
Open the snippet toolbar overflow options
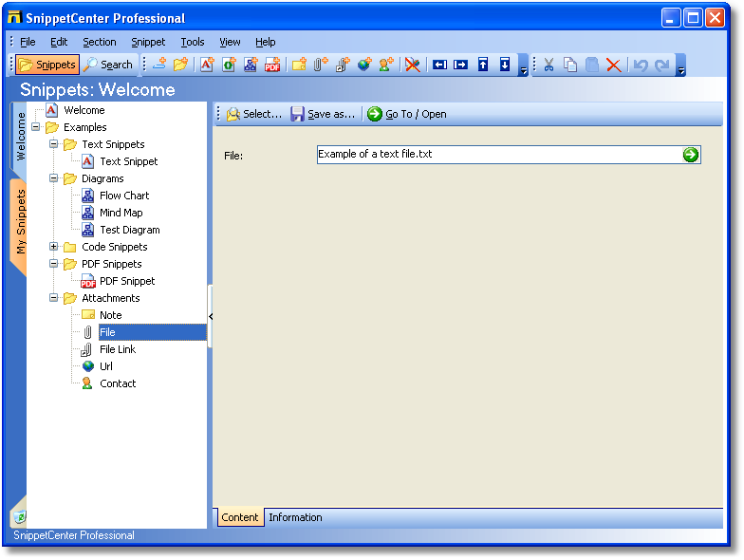524,65
